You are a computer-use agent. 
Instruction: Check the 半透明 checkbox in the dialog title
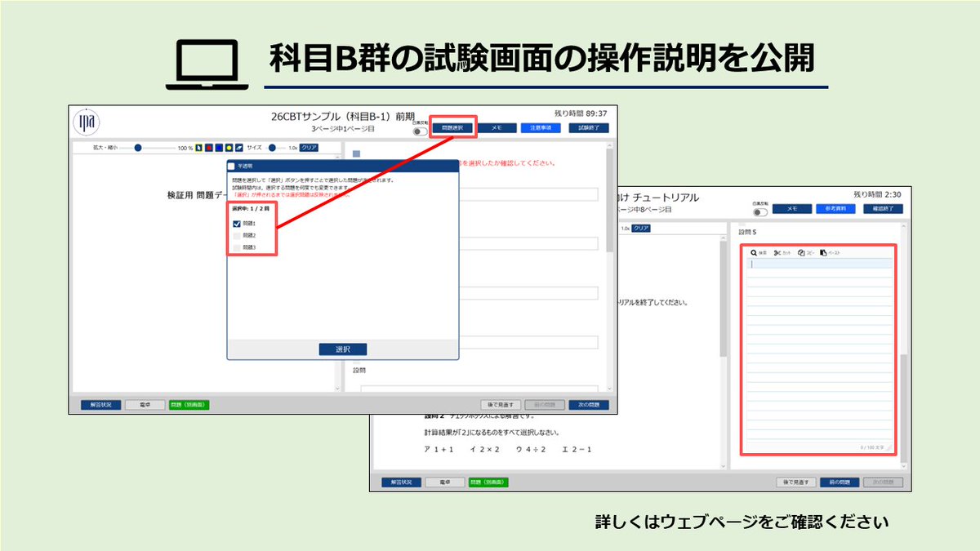click(x=231, y=166)
